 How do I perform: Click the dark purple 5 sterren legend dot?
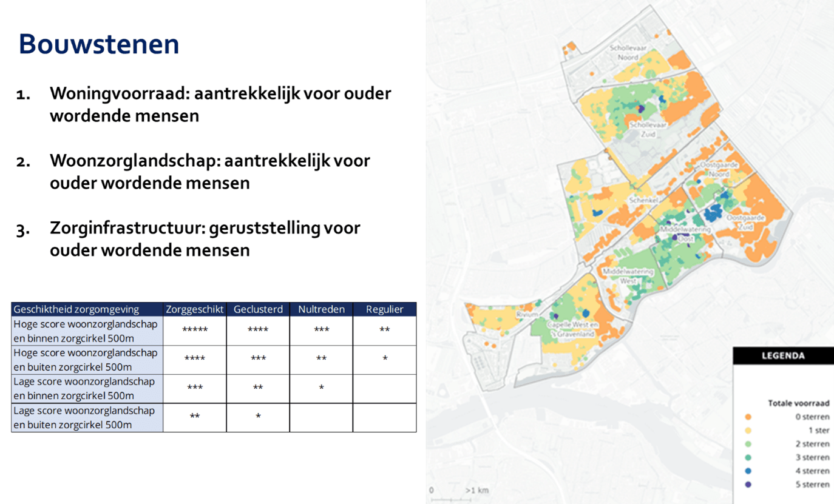click(x=748, y=484)
